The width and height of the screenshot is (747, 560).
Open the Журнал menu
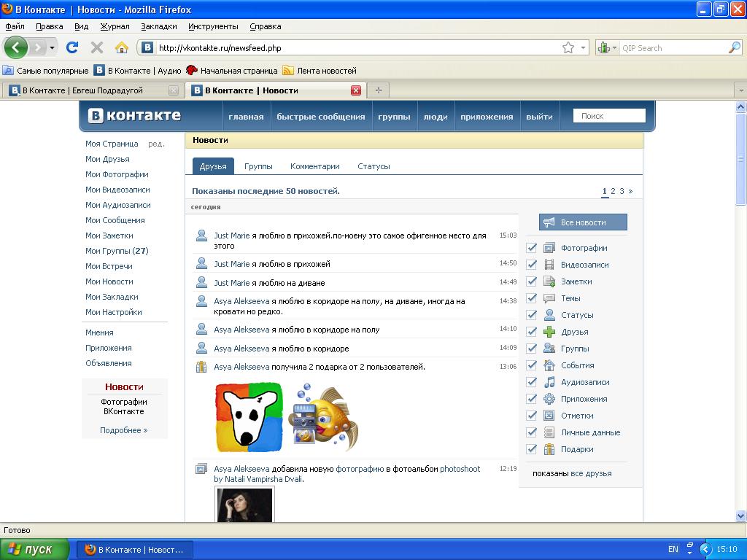[115, 26]
